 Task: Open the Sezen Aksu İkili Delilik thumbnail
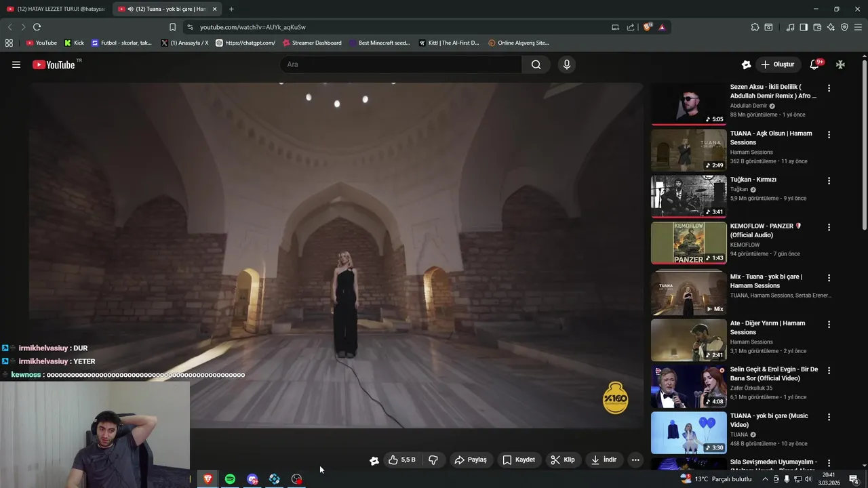coord(688,104)
